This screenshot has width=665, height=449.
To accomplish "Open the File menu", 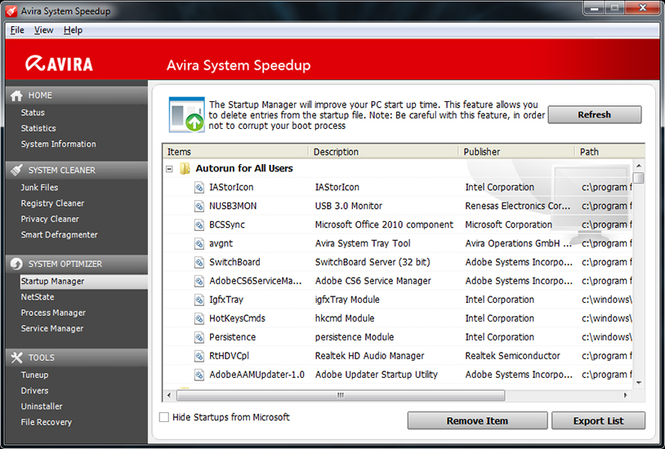I will pyautogui.click(x=17, y=30).
